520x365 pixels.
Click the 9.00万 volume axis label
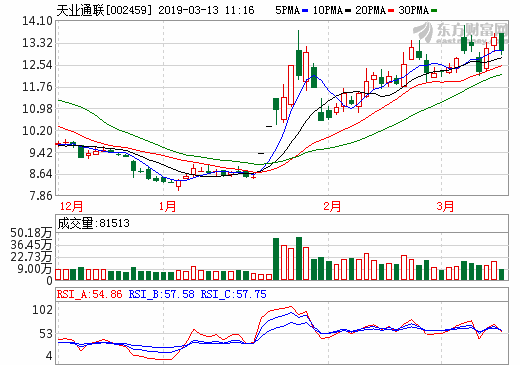pyautogui.click(x=35, y=269)
